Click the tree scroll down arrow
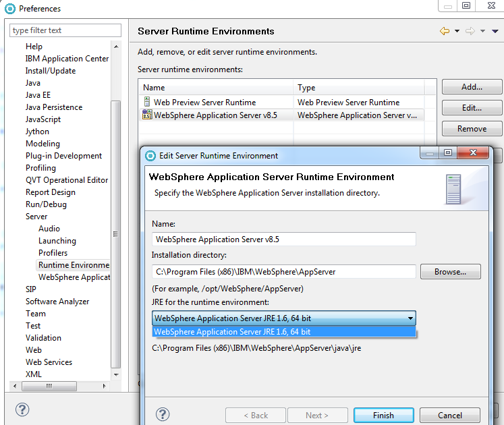 116,374
